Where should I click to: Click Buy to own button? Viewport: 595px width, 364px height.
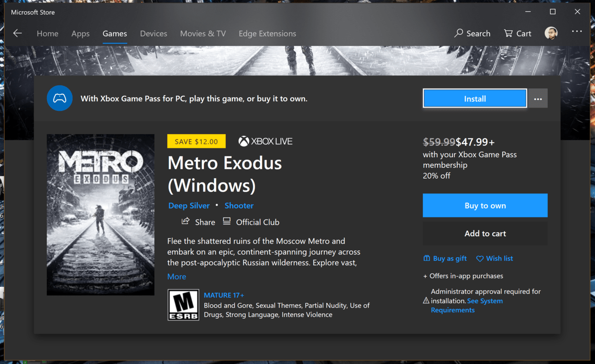click(x=485, y=205)
